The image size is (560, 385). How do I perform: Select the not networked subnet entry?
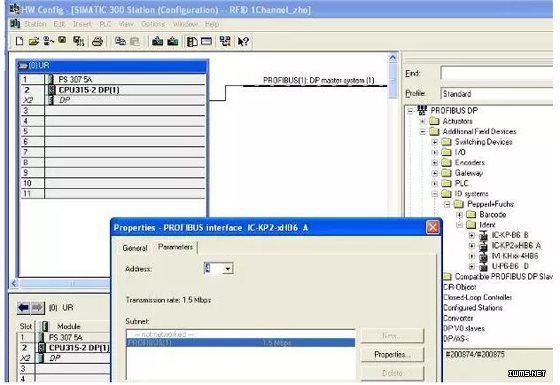click(241, 334)
